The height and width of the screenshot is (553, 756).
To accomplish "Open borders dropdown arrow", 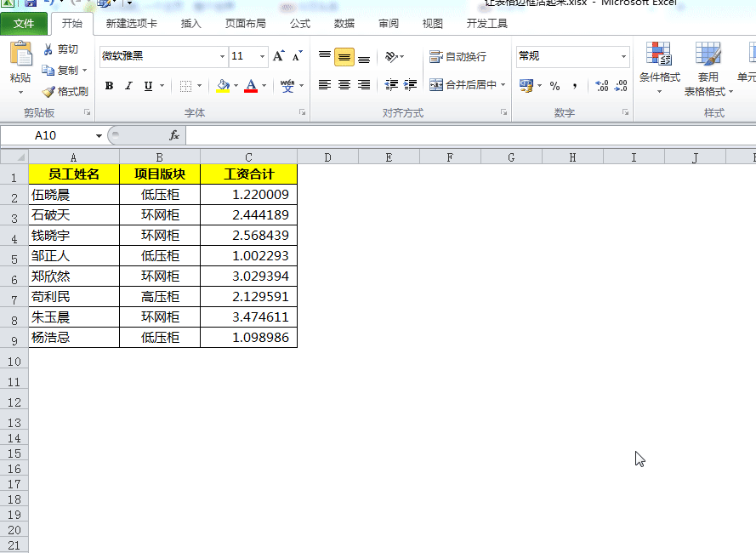I will click(199, 86).
